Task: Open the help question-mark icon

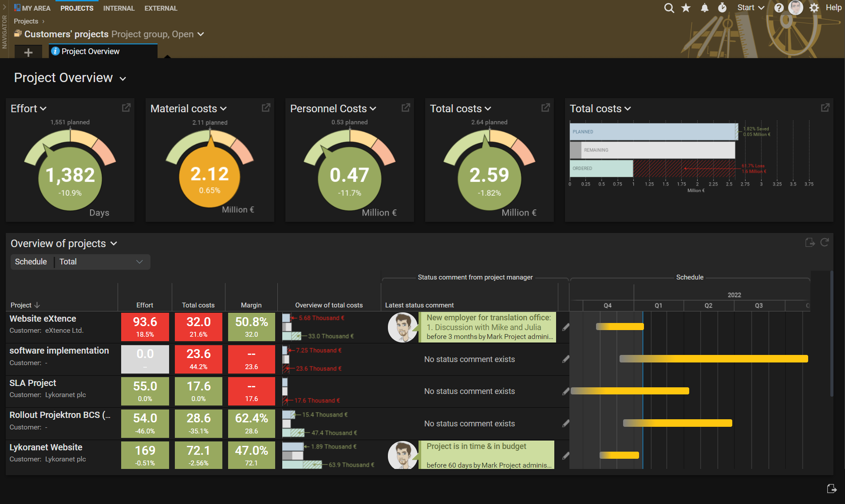Action: tap(778, 8)
